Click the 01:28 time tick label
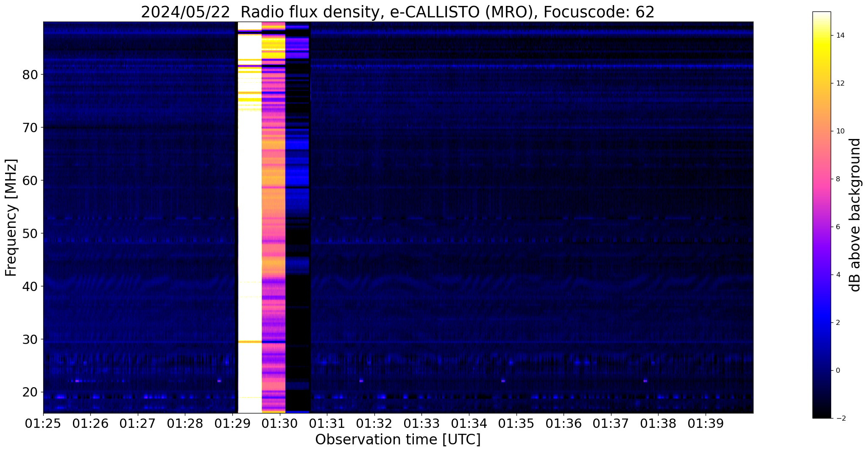 185,423
